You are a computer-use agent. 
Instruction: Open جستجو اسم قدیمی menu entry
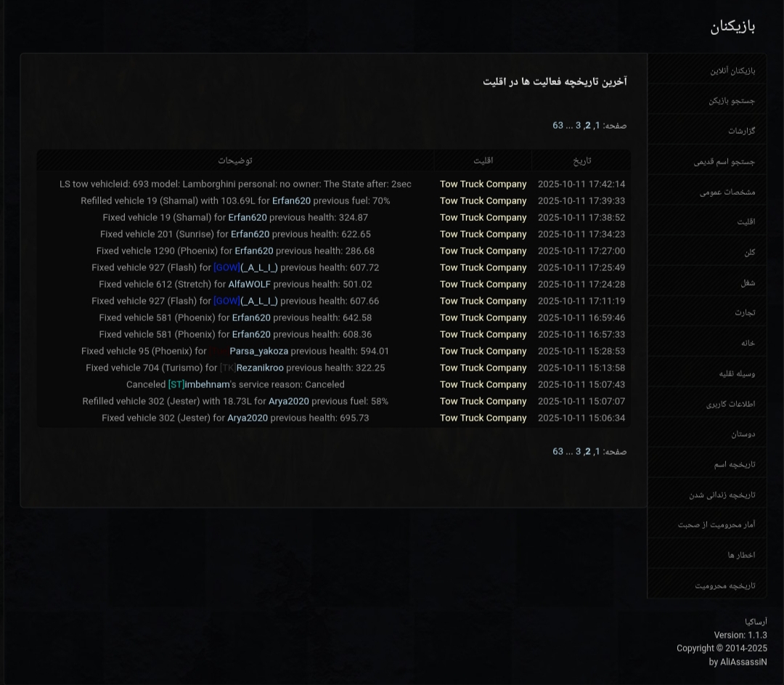pyautogui.click(x=724, y=161)
